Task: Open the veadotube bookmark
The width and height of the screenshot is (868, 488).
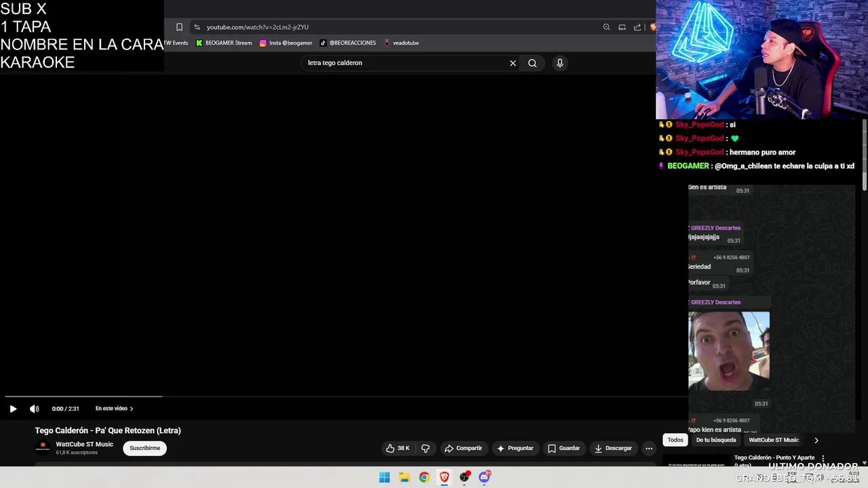Action: [401, 43]
